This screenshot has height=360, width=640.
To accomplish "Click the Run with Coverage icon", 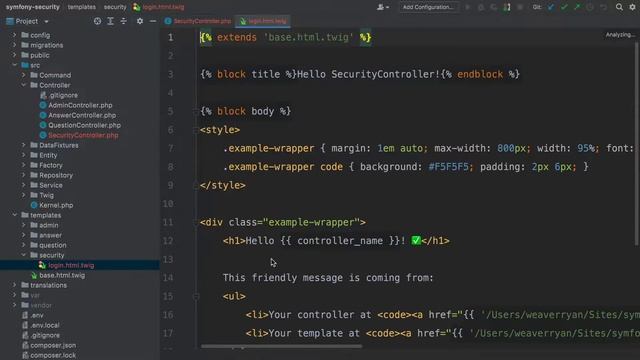I will click(x=494, y=7).
